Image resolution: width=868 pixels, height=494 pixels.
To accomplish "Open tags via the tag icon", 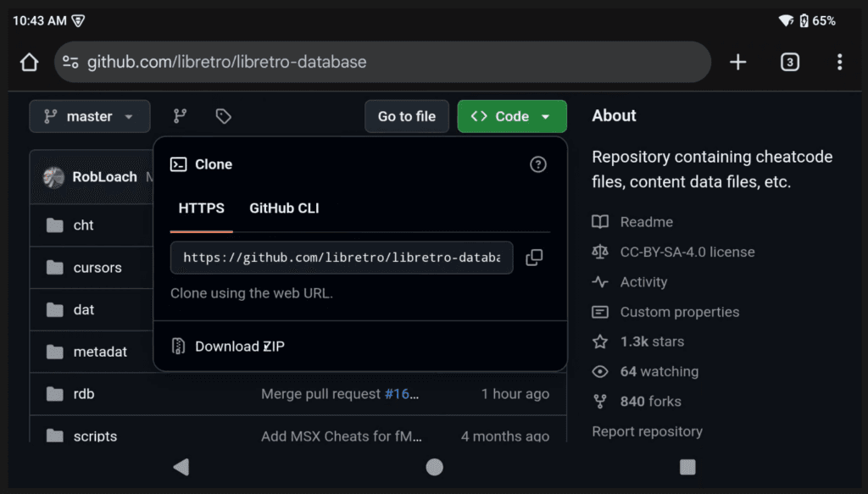I will pos(223,116).
